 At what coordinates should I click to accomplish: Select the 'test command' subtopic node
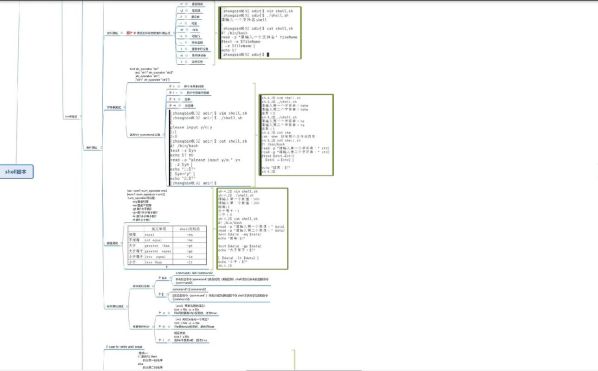pos(145,135)
